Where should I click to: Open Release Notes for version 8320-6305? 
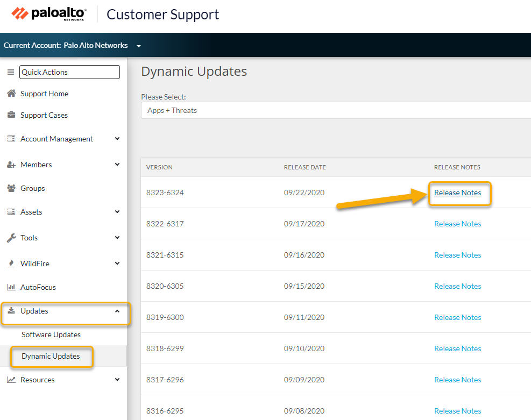(457, 286)
